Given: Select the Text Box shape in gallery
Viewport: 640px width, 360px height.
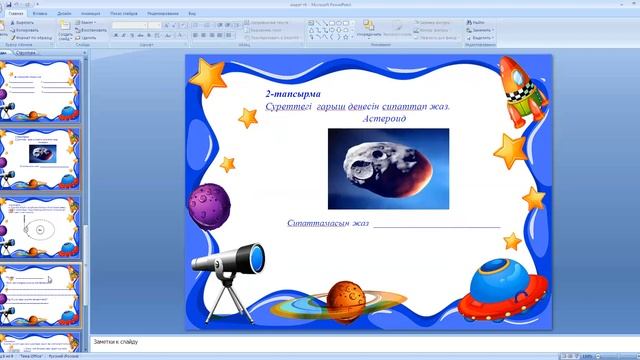Looking at the screenshot, I should pos(311,23).
